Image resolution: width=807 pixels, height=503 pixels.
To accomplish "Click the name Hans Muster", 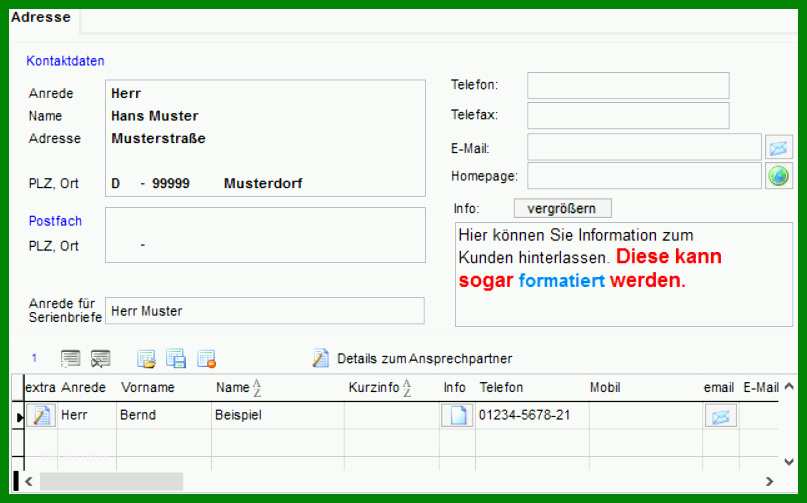I will pos(155,116).
